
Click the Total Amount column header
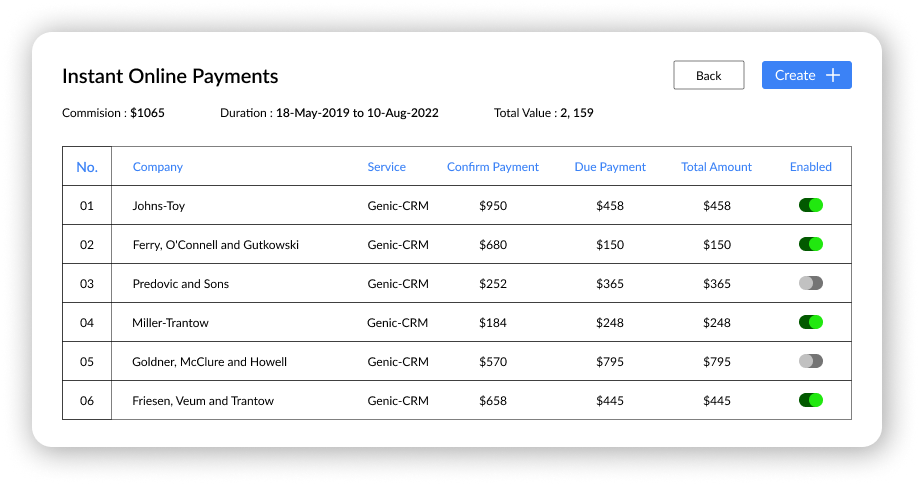[x=716, y=167]
